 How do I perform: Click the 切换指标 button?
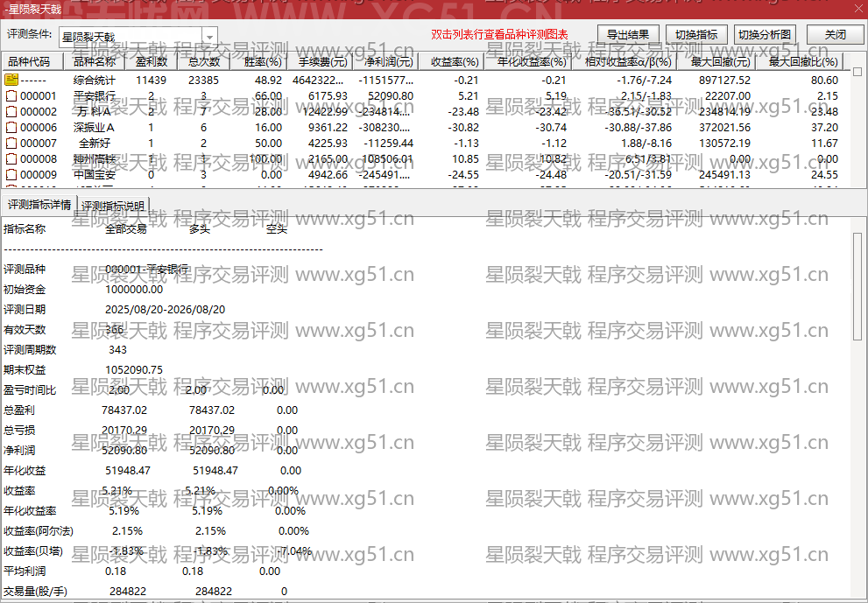click(x=696, y=34)
